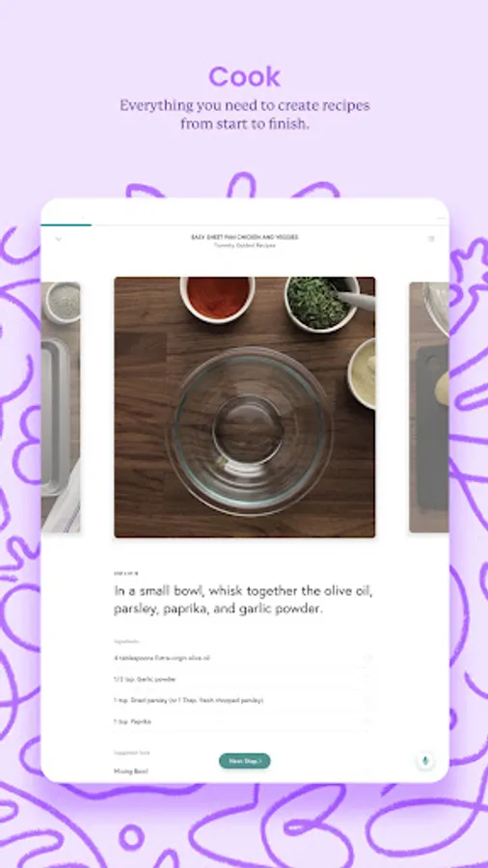The width and height of the screenshot is (488, 868).
Task: Click the step number label above instructions
Action: click(x=126, y=574)
